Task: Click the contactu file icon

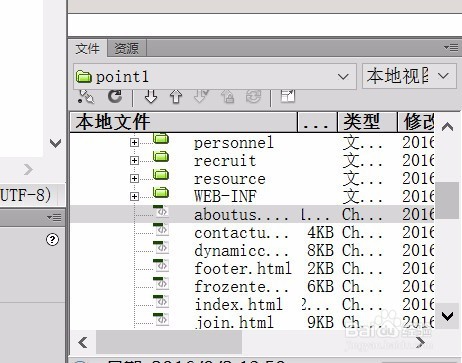Action: pos(161,229)
